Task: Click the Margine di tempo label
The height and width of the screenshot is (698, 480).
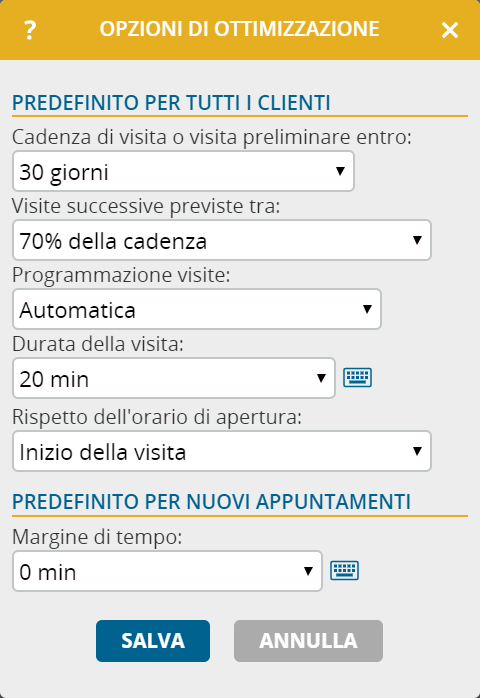Action: click(x=97, y=537)
